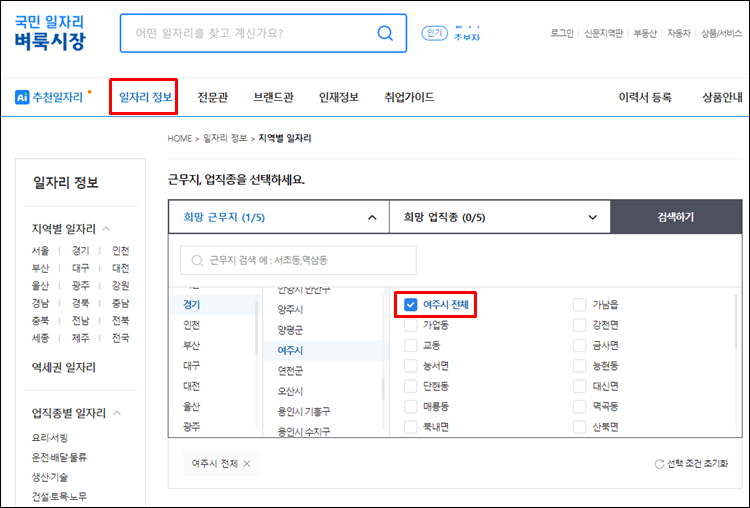Check the 능서면 checkbox
Image resolution: width=750 pixels, height=508 pixels.
coord(410,366)
